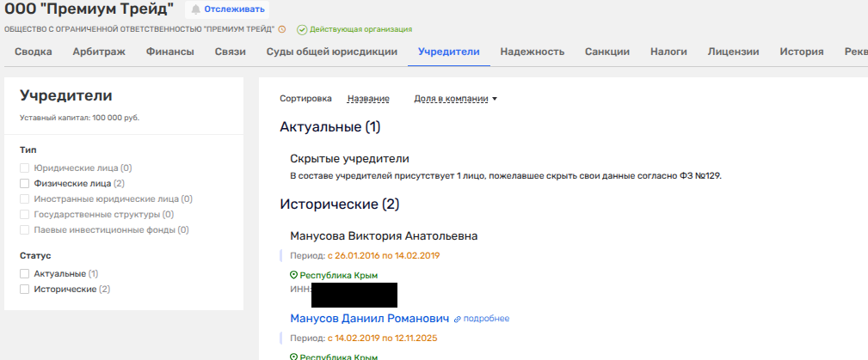Screen dimensions: 868x360
Task: Check the Исторические status filter
Action: (x=25, y=289)
